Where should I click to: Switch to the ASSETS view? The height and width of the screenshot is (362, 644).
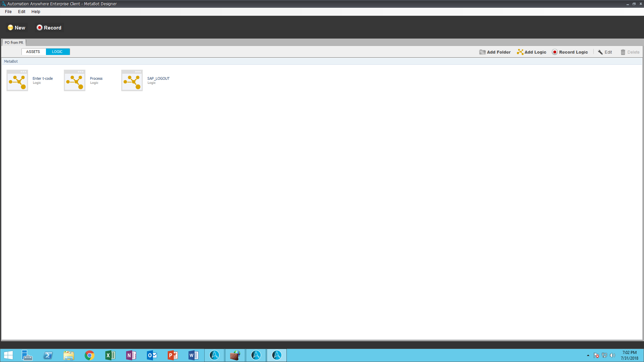point(33,52)
